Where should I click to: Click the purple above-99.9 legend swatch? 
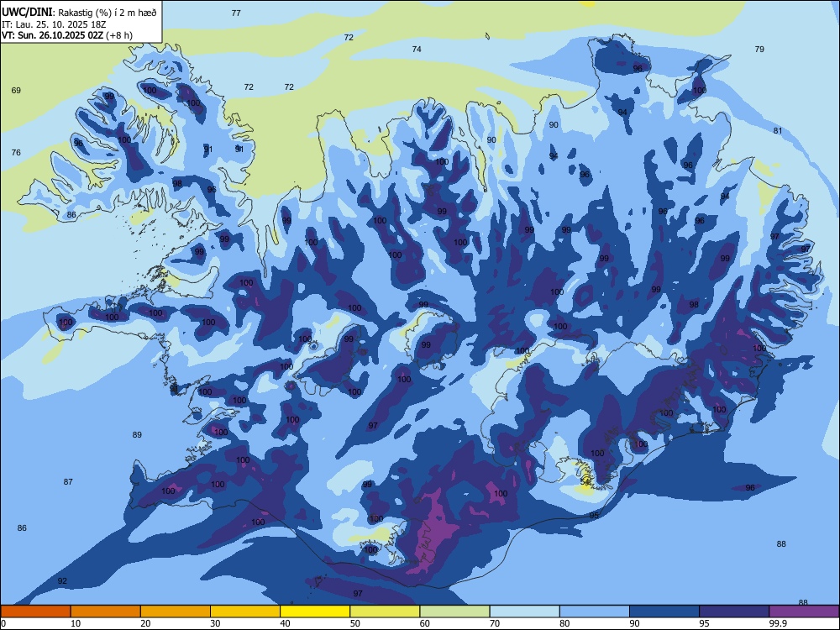click(x=804, y=612)
